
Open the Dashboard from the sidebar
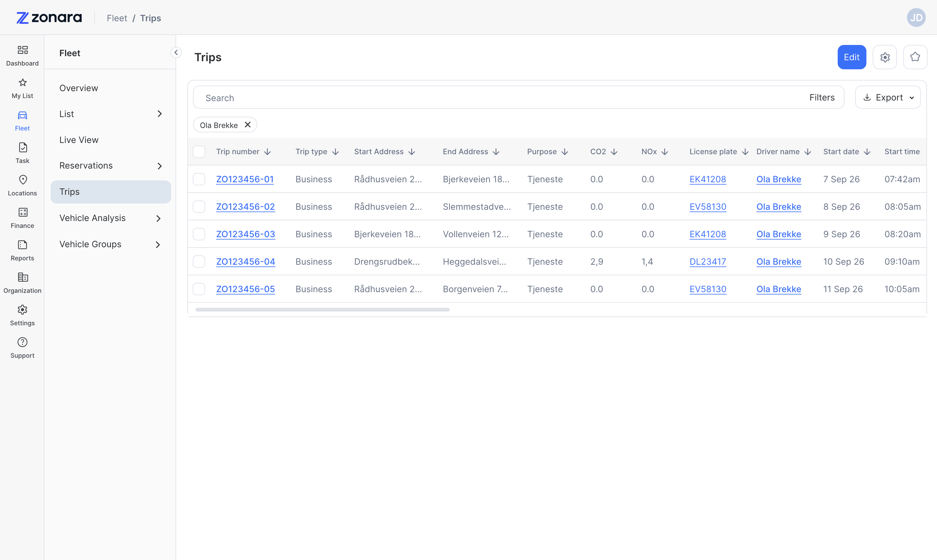point(22,56)
